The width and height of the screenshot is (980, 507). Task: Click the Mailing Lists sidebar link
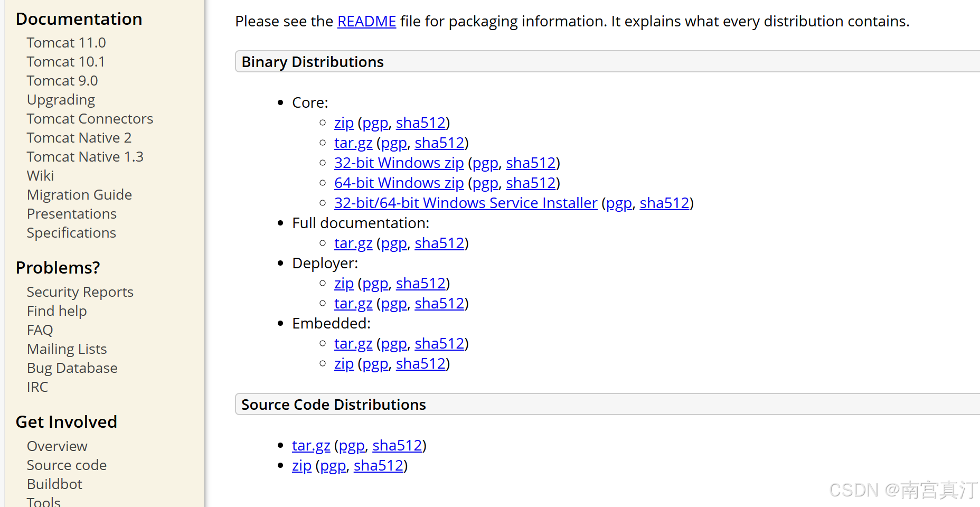(x=67, y=349)
